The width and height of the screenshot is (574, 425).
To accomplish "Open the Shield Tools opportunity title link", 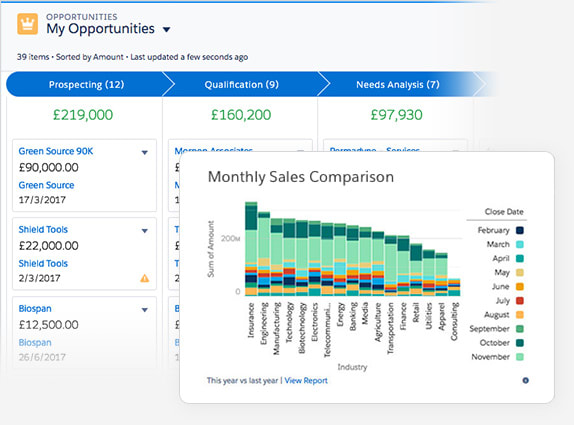I will [x=43, y=230].
